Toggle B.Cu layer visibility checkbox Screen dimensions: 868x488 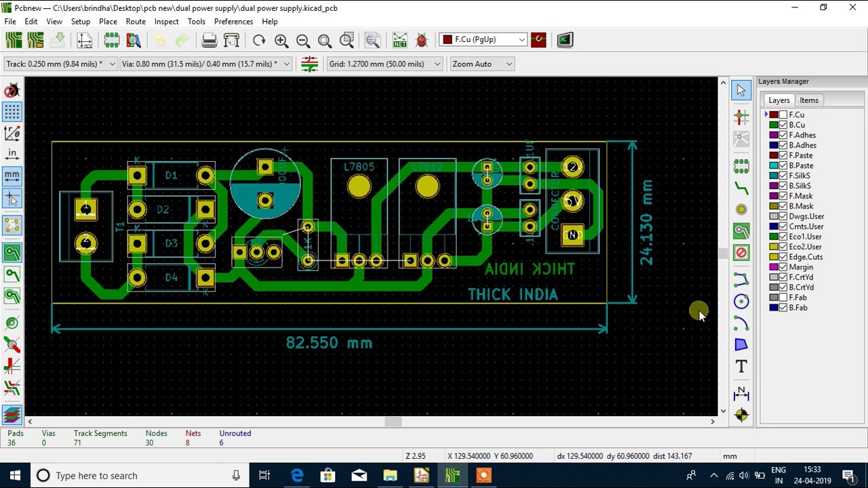point(783,125)
